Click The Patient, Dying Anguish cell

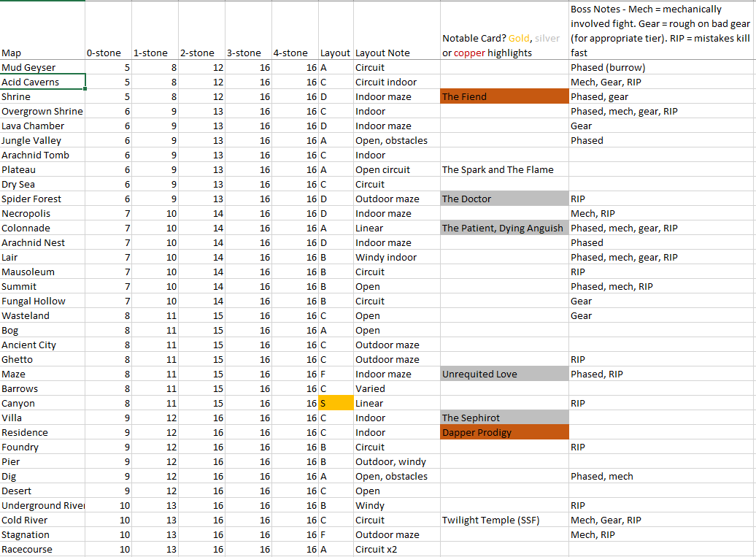pos(504,228)
